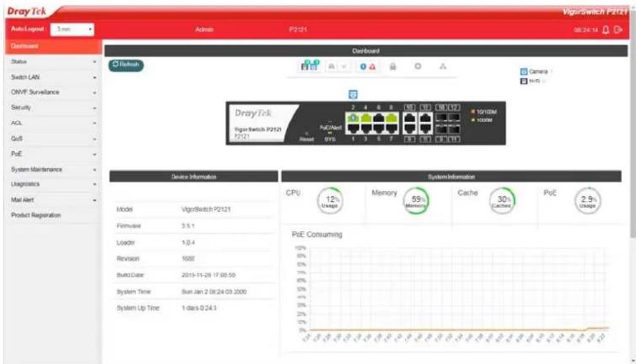Click the network topology icon in toolbar

point(443,66)
